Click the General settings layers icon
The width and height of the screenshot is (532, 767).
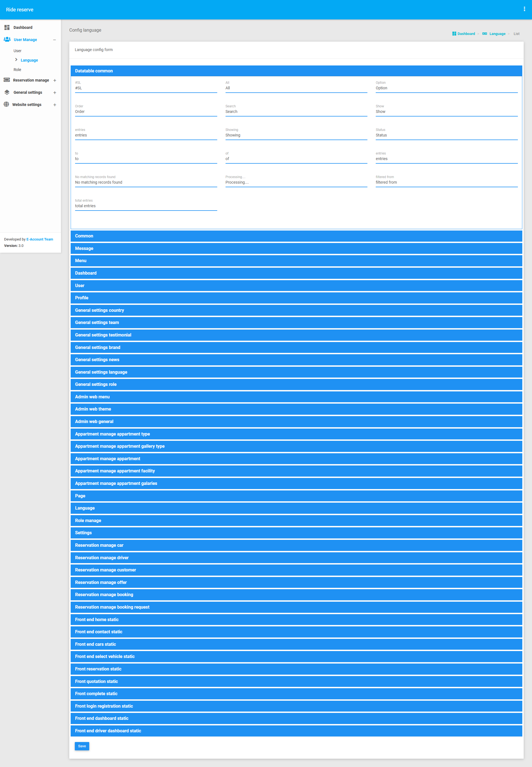click(7, 92)
